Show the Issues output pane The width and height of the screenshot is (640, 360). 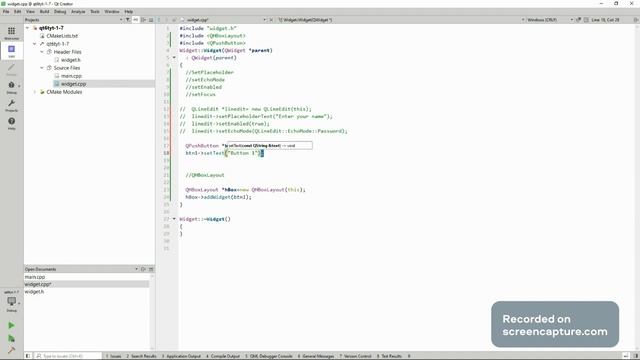pyautogui.click(x=113, y=356)
